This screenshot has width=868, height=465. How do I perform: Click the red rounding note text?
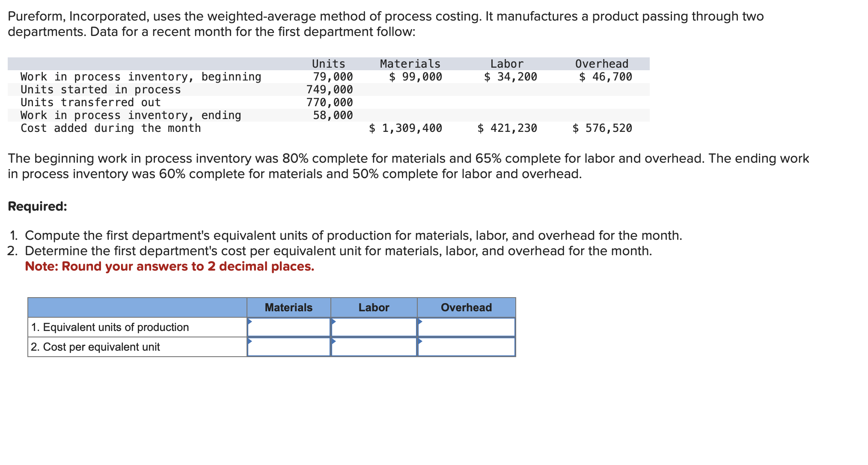tap(170, 266)
